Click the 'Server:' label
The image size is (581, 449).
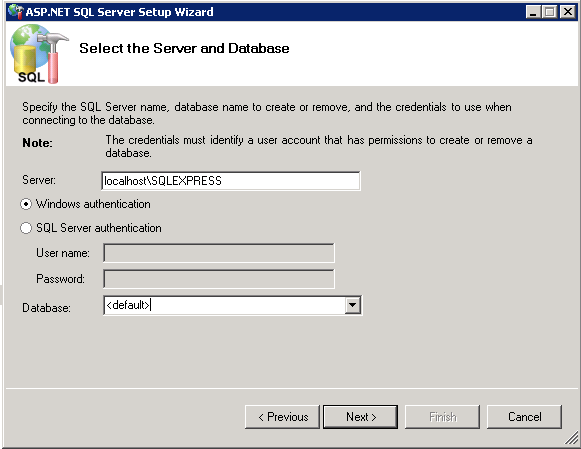[x=39, y=180]
